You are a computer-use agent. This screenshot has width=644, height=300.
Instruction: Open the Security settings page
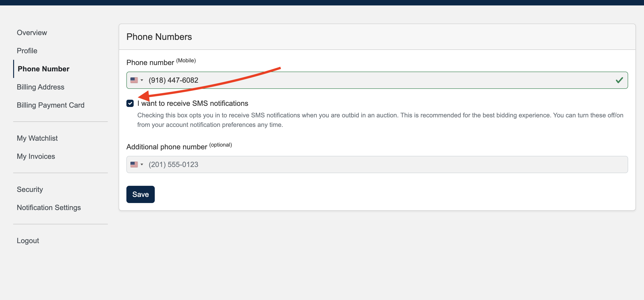click(30, 189)
